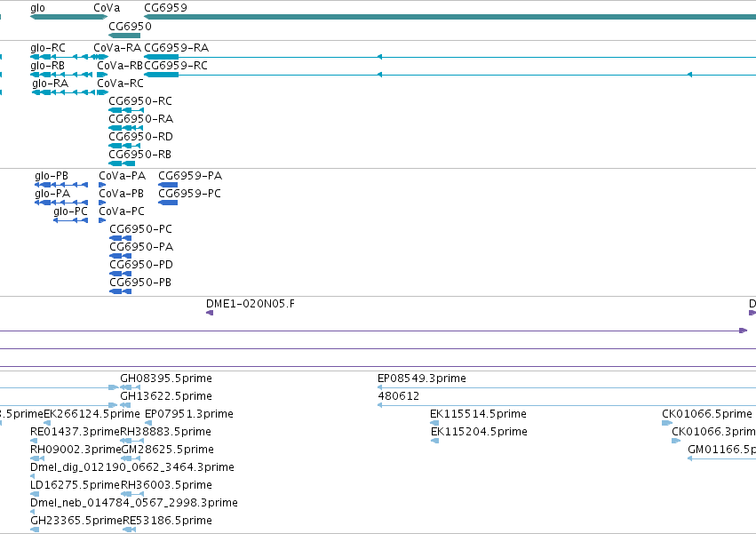756x534 pixels.
Task: Select the RH36003.5prime EST label
Action: 166,485
